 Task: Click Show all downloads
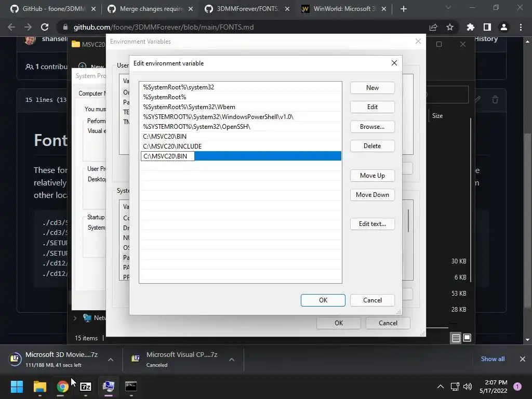pos(493,359)
